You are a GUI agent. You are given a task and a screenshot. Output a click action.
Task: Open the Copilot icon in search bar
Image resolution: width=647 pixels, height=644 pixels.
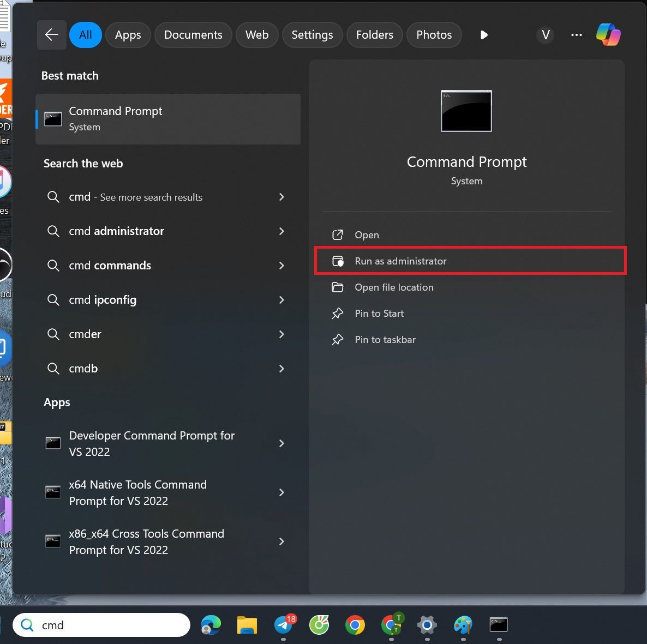(x=609, y=34)
